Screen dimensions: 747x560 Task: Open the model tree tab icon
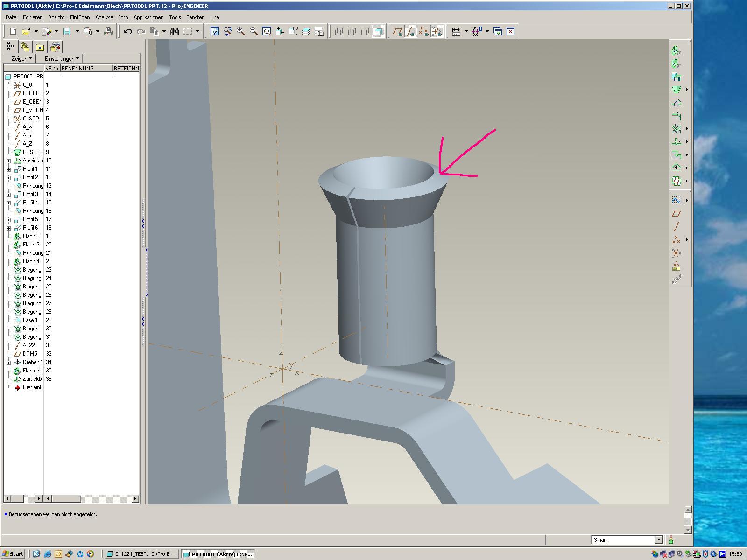pyautogui.click(x=10, y=47)
